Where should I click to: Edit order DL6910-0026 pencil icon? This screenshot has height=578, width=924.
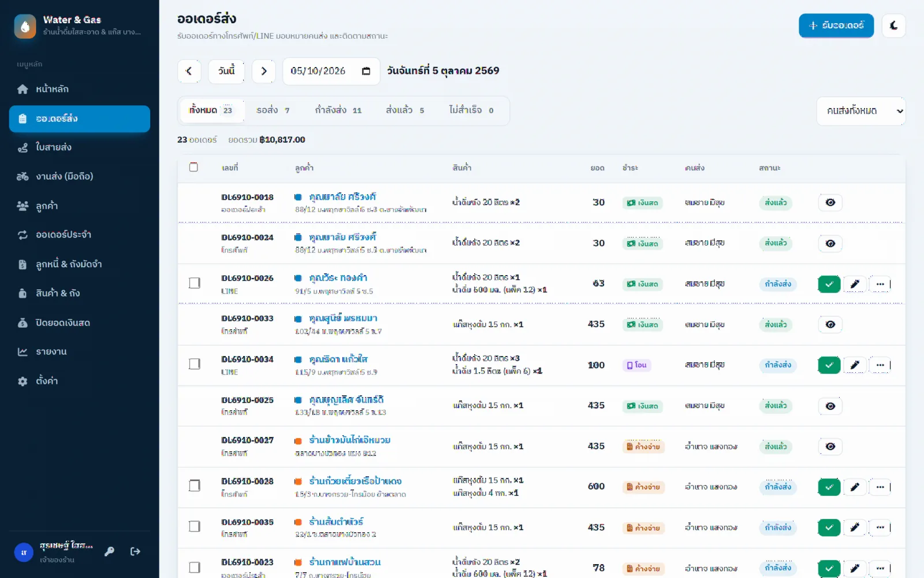[x=855, y=284]
